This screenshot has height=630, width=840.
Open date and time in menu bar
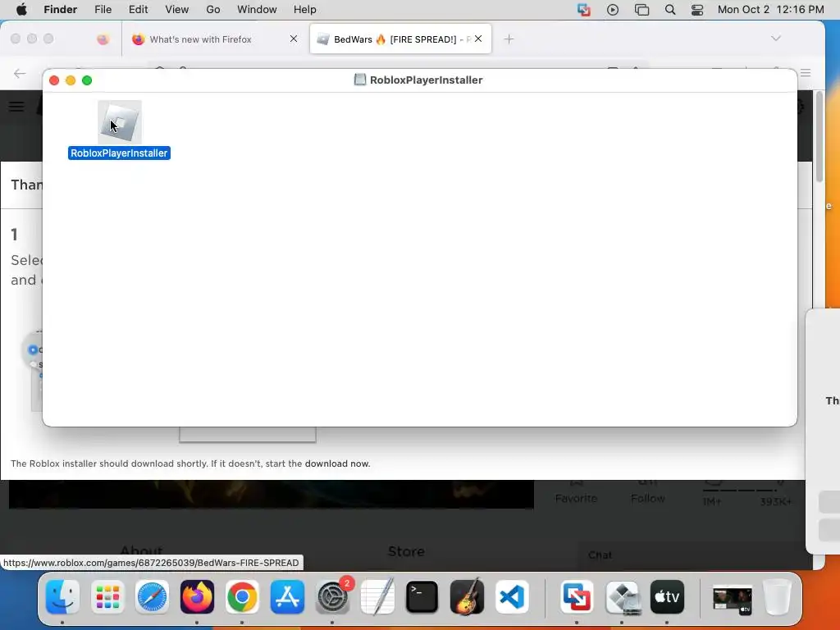771,10
